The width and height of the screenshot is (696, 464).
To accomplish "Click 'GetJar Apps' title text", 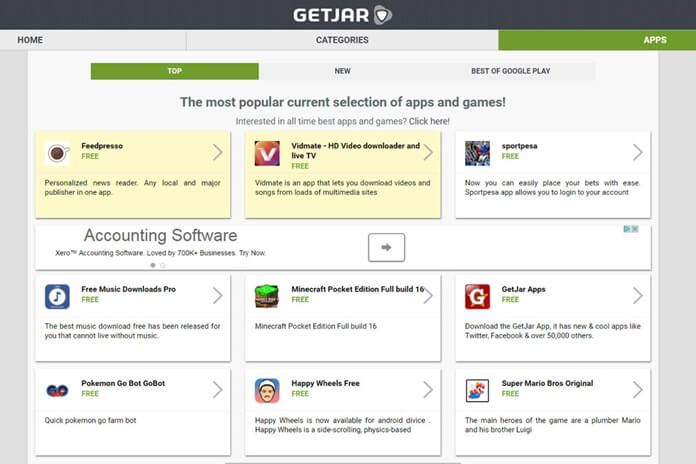I will pyautogui.click(x=523, y=289).
